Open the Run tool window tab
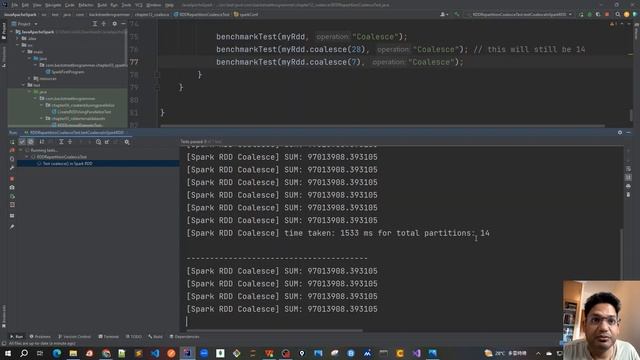 [17, 337]
